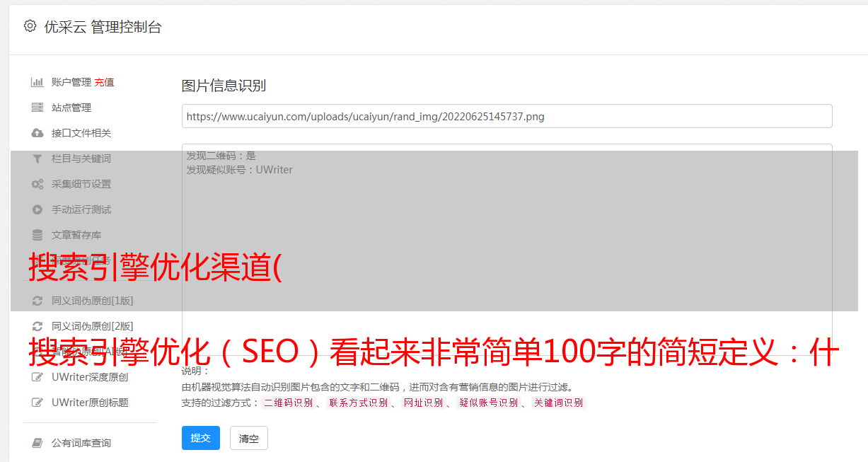
Task: Click the cogs icon for 采集细节设置
Action: (x=37, y=184)
